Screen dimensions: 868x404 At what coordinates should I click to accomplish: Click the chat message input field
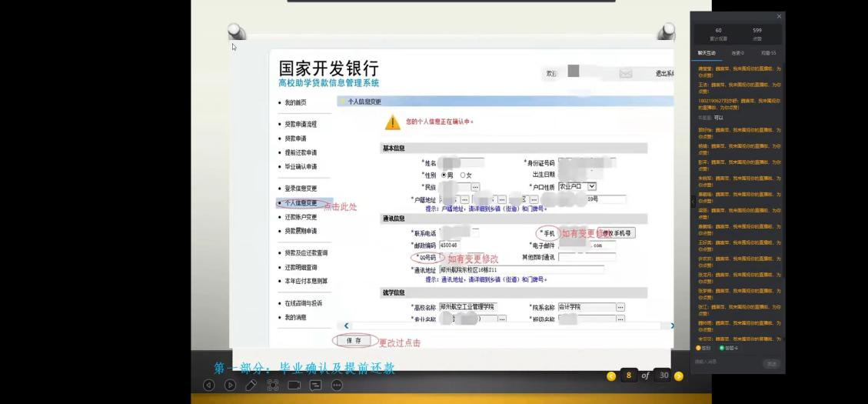[x=727, y=362]
